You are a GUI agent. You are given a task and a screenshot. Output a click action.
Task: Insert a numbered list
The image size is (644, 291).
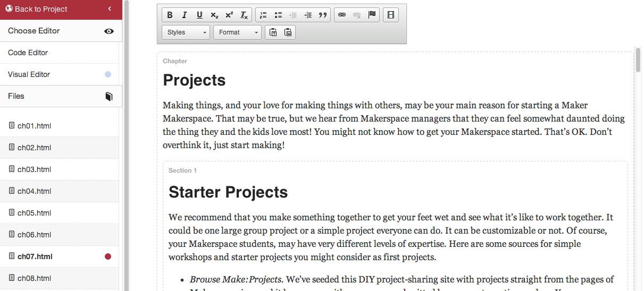pyautogui.click(x=263, y=15)
